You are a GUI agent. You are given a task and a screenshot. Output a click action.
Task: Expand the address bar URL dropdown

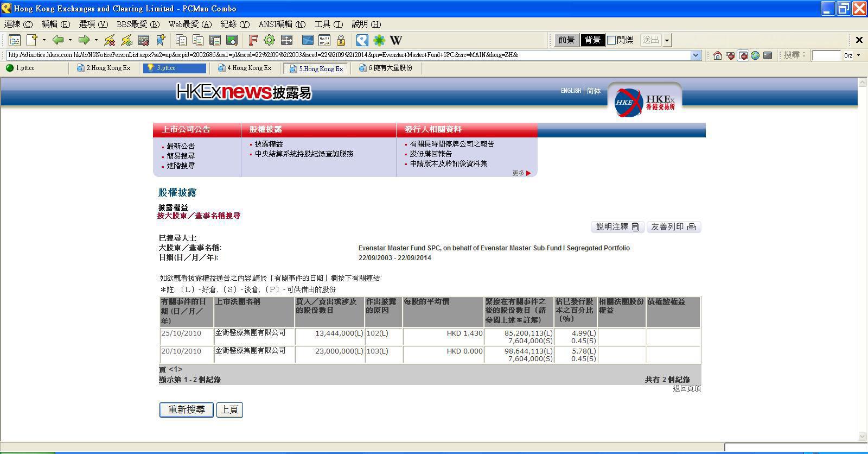[x=695, y=55]
